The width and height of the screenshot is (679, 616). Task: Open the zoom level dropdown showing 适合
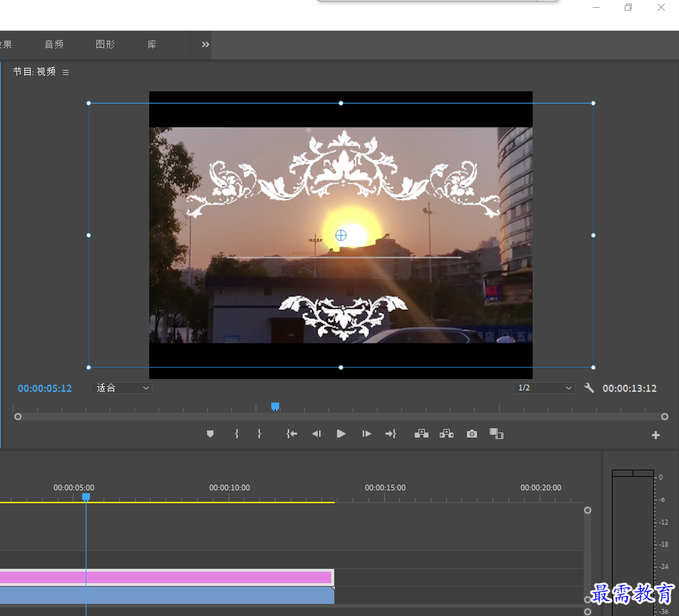click(121, 388)
